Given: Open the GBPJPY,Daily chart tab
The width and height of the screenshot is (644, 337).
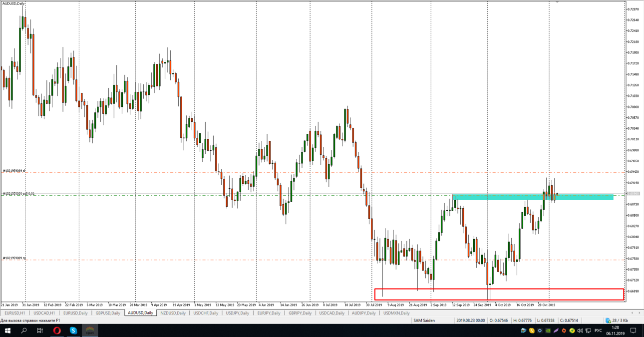Looking at the screenshot, I should click(300, 313).
